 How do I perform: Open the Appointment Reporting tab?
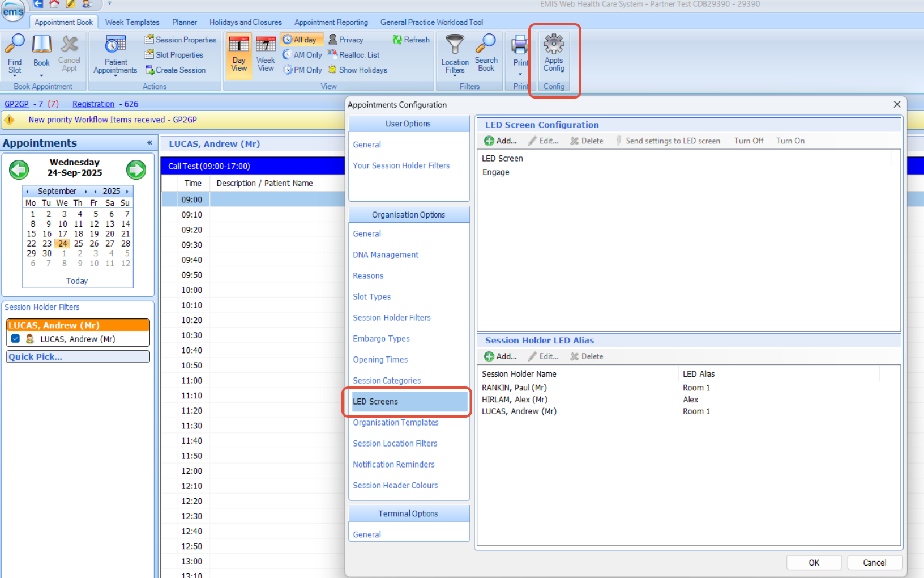[331, 22]
